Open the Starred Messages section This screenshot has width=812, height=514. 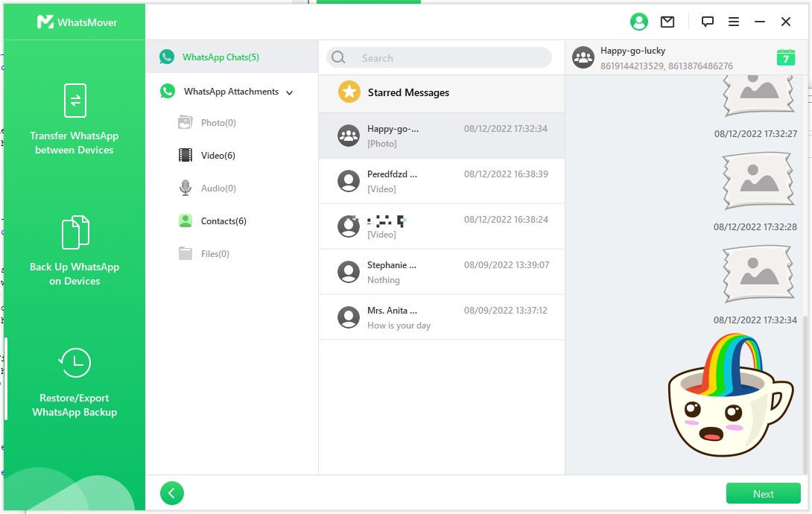pyautogui.click(x=408, y=92)
